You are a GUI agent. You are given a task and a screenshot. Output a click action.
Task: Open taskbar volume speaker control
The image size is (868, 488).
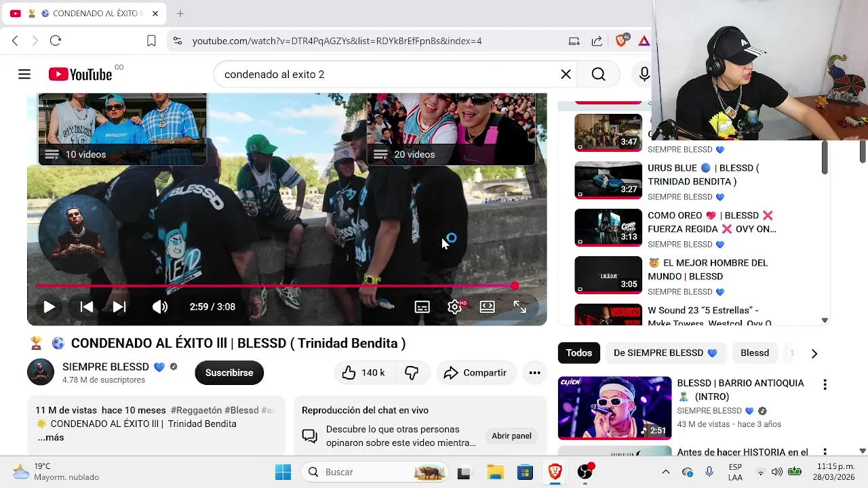click(x=776, y=472)
